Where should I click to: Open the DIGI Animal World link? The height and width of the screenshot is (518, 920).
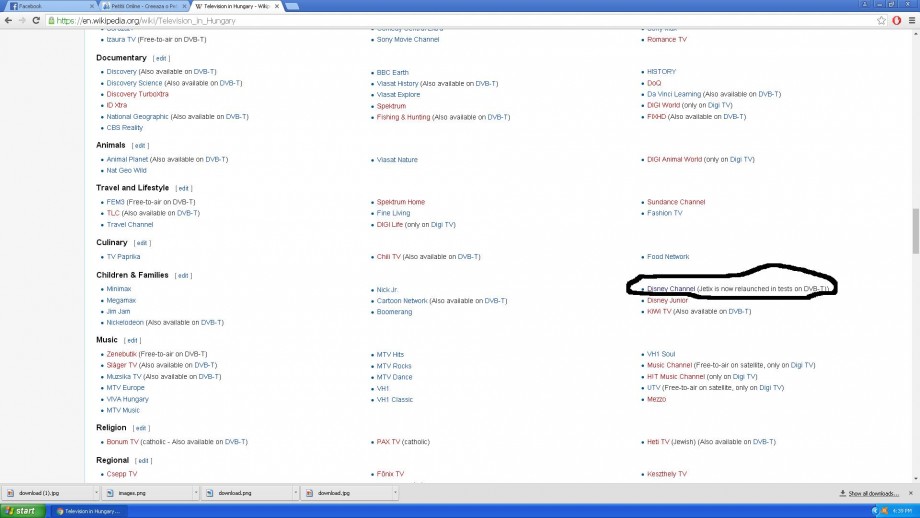(674, 160)
